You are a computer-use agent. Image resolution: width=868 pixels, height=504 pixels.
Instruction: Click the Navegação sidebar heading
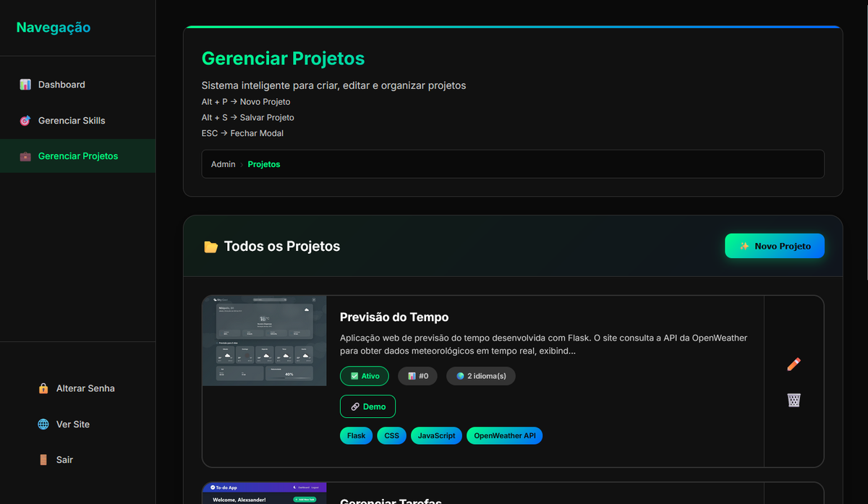point(54,27)
